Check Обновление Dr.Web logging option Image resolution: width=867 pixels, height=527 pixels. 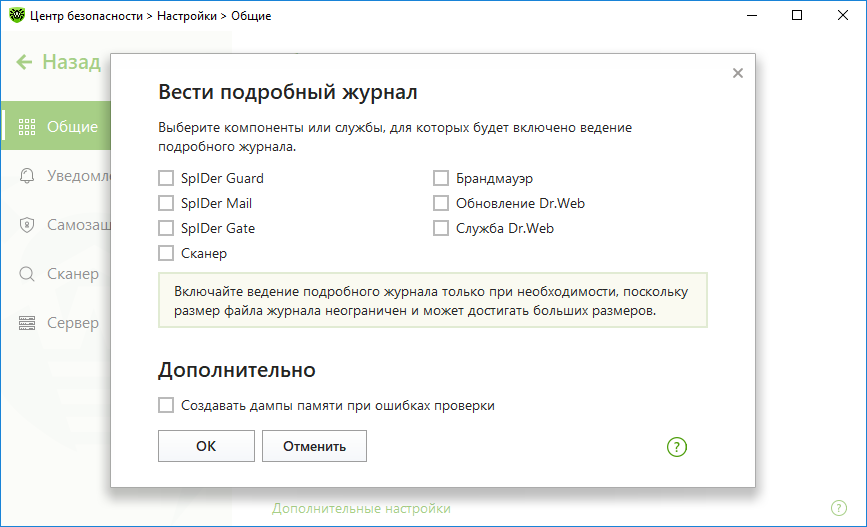441,203
